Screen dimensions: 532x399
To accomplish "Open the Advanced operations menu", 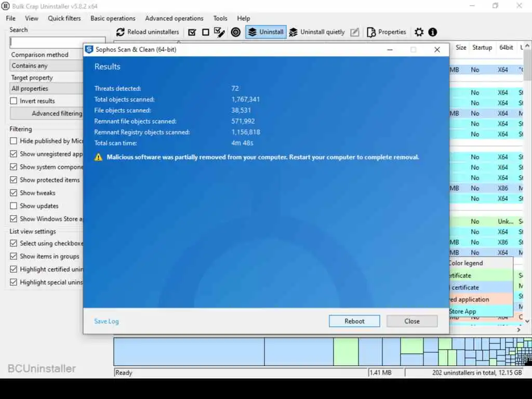I will 174,18.
